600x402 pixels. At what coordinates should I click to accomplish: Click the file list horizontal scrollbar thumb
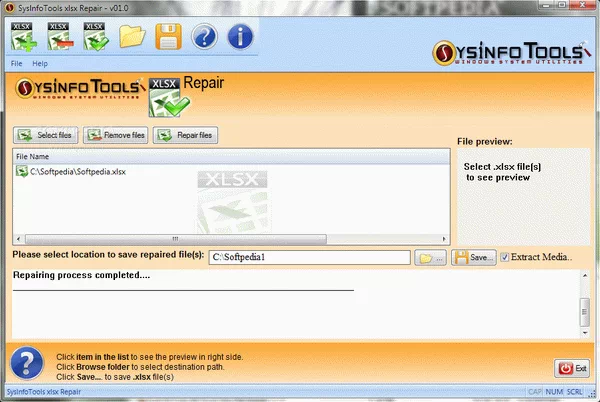[176, 239]
